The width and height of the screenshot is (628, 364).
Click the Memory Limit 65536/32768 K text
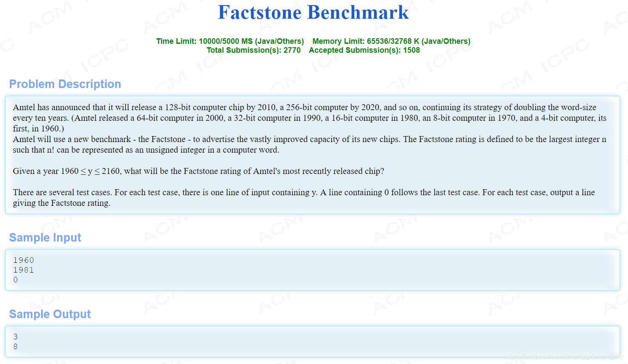tap(391, 41)
